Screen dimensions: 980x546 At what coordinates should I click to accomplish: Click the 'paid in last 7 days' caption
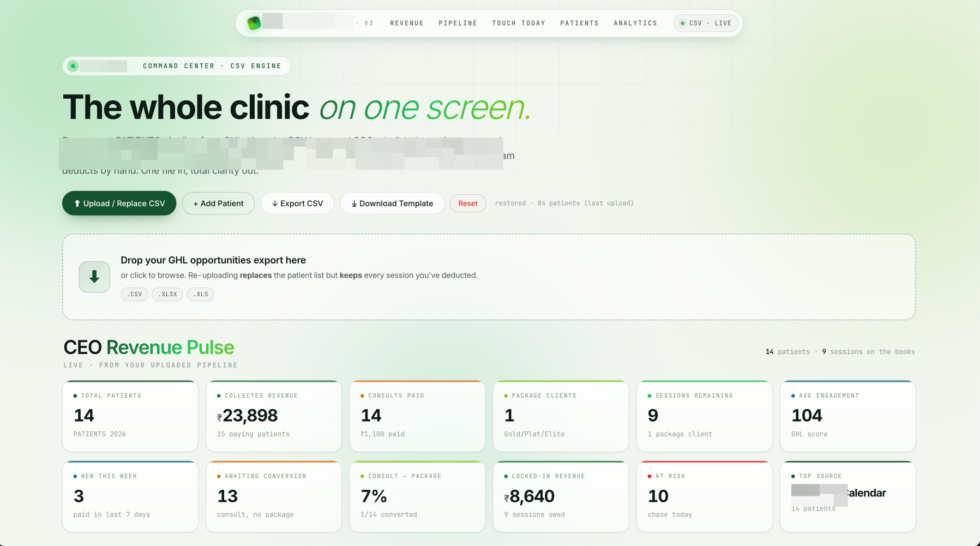tap(112, 515)
